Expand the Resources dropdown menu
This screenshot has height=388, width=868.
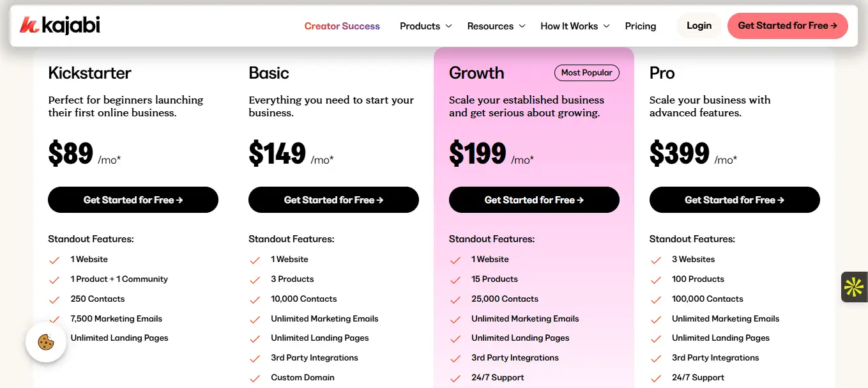496,26
